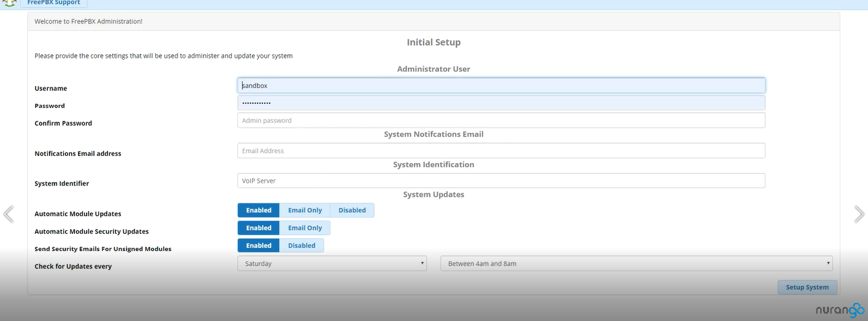Click the System Notifcations Email heading
The width and height of the screenshot is (868, 321).
click(x=434, y=134)
